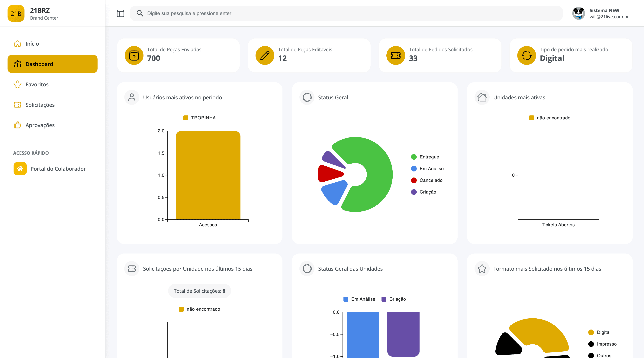
Task: Open the Portal do Colaborador home icon
Action: (x=20, y=168)
